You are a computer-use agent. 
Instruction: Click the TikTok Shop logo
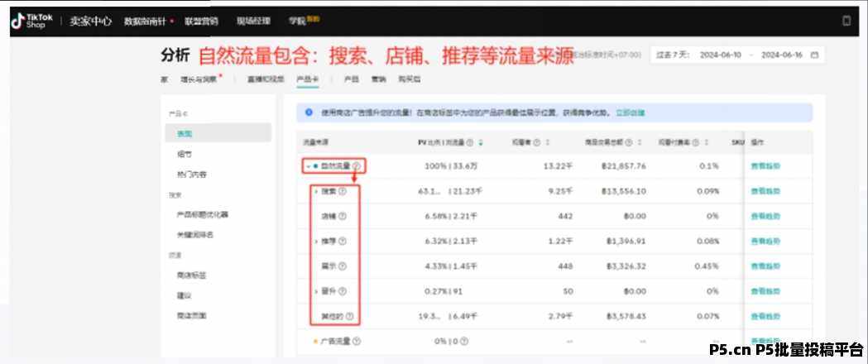(x=31, y=21)
